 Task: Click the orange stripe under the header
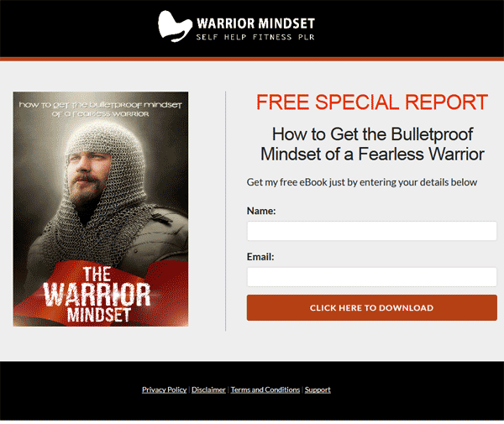click(x=252, y=59)
